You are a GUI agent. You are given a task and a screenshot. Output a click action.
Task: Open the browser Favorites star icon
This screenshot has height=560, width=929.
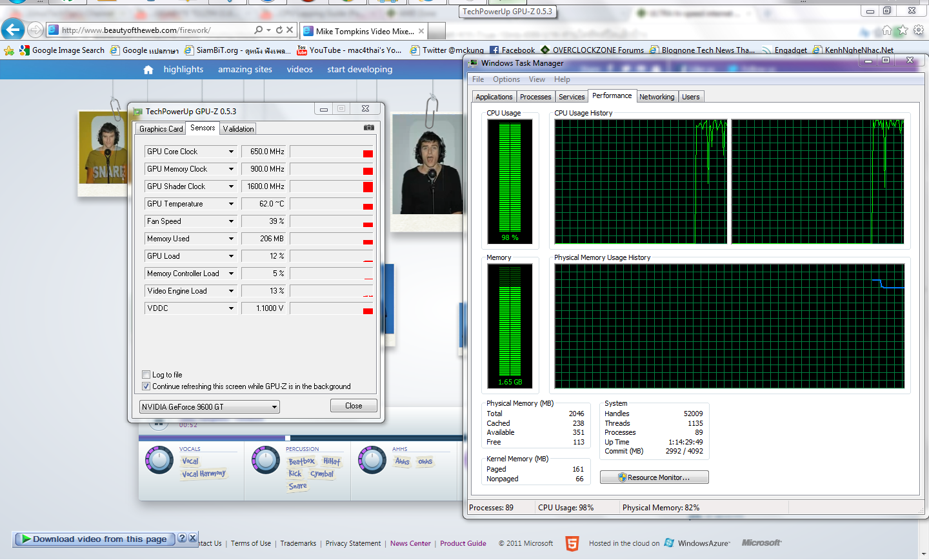(x=903, y=30)
